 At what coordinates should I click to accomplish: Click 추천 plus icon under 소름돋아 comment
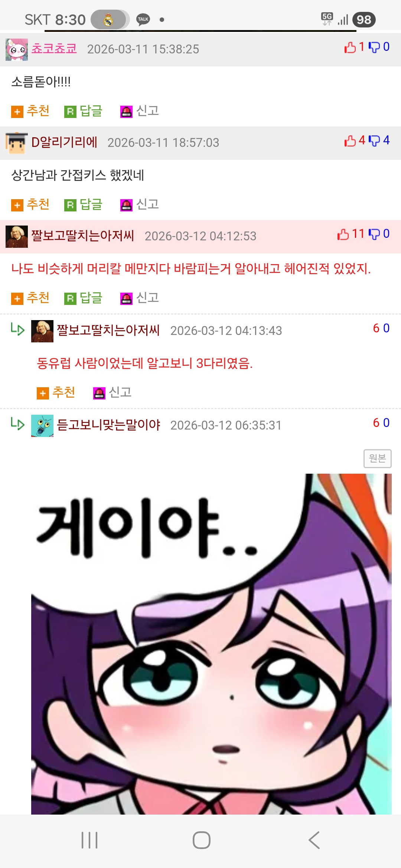coord(17,111)
